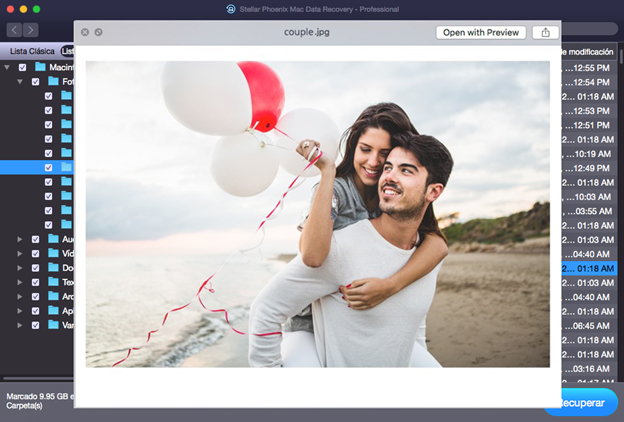The height and width of the screenshot is (422, 624).
Task: Toggle the Au... folder checkbox
Action: pos(35,239)
